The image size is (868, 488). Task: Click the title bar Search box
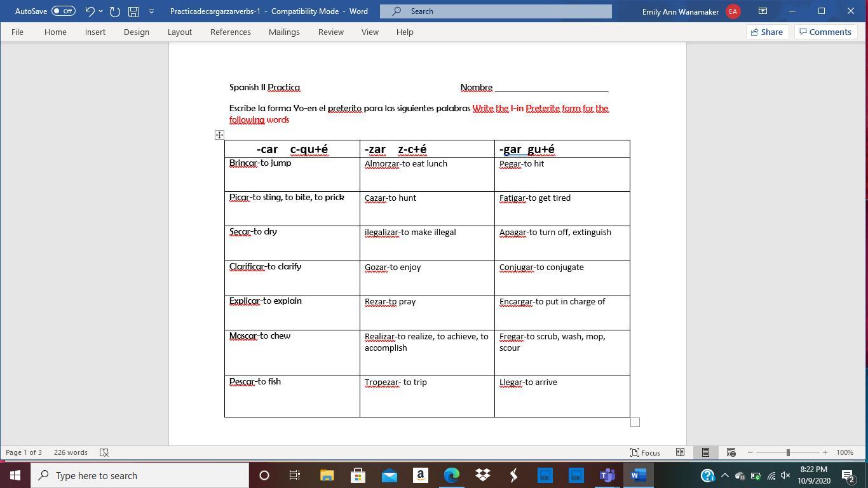point(496,11)
